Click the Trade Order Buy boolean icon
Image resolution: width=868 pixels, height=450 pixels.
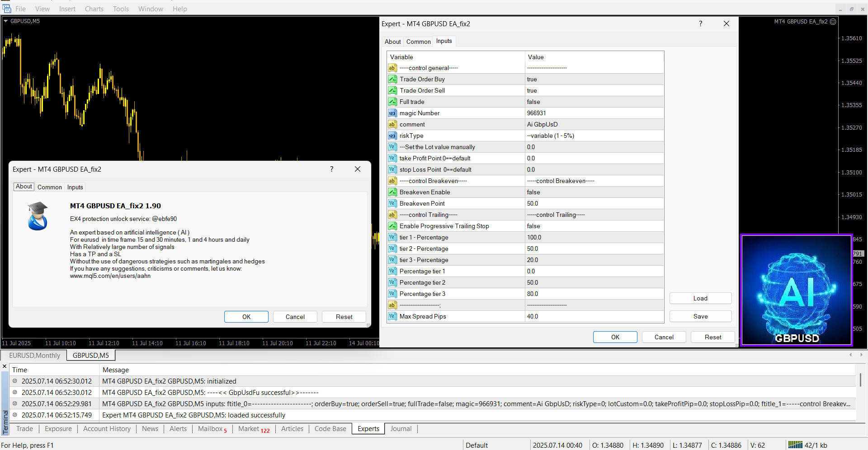click(392, 79)
